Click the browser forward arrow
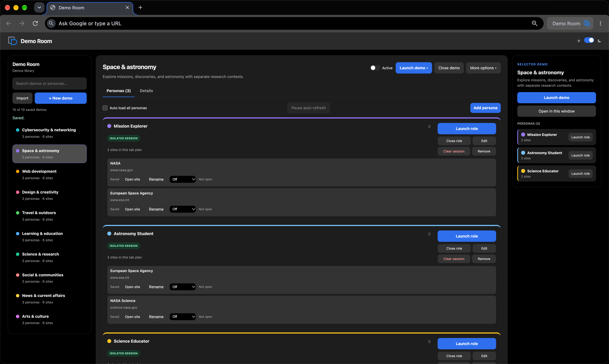Image resolution: width=609 pixels, height=364 pixels. point(22,23)
